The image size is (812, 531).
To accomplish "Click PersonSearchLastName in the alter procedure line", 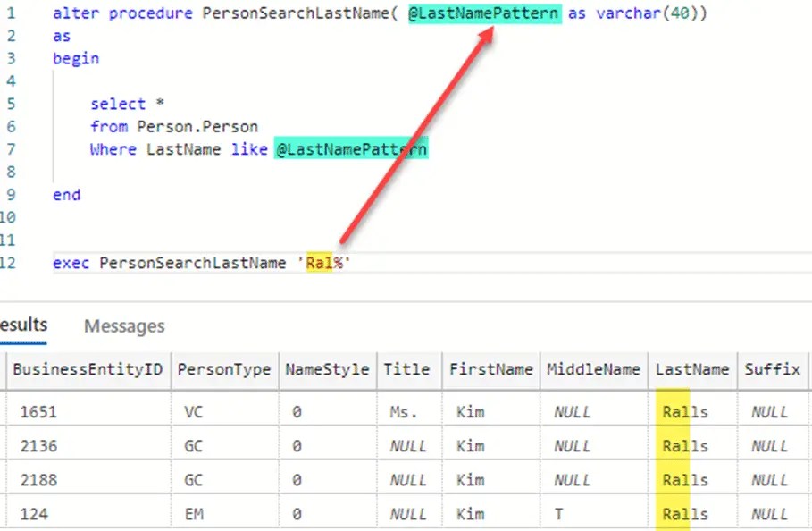I will (295, 13).
